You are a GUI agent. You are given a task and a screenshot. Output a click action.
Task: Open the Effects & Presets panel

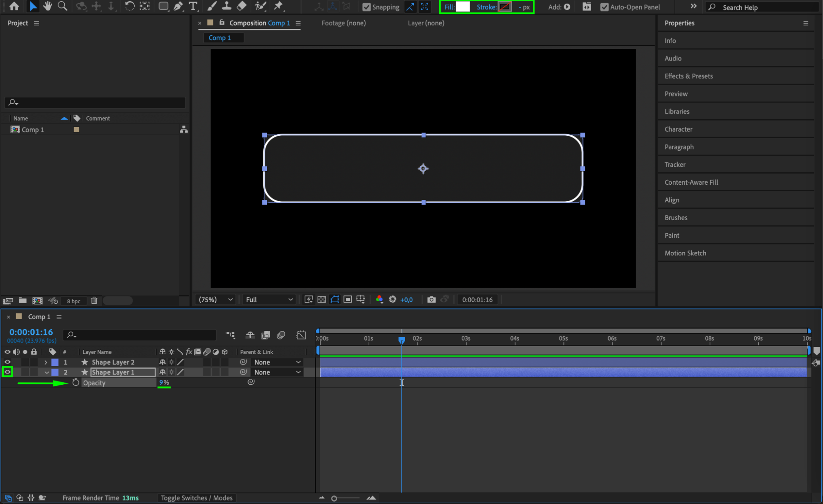[x=688, y=76]
